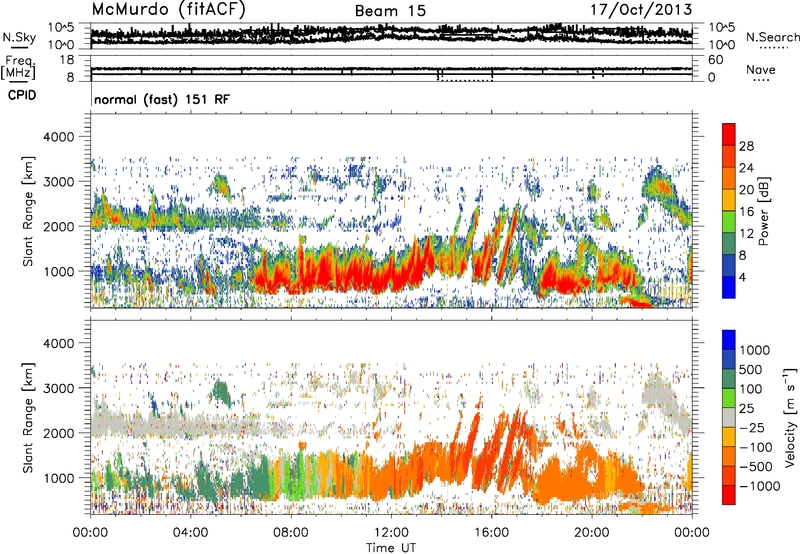Click the "Time UT" axis label
This screenshot has height=554, width=800.
pos(391,548)
